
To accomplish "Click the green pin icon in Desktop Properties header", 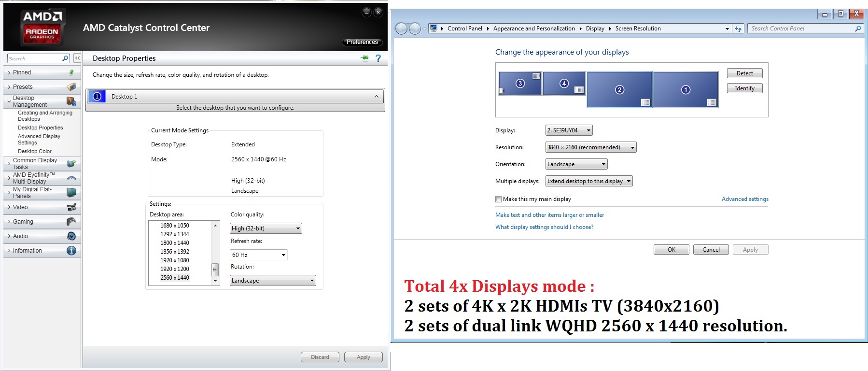I will (365, 58).
